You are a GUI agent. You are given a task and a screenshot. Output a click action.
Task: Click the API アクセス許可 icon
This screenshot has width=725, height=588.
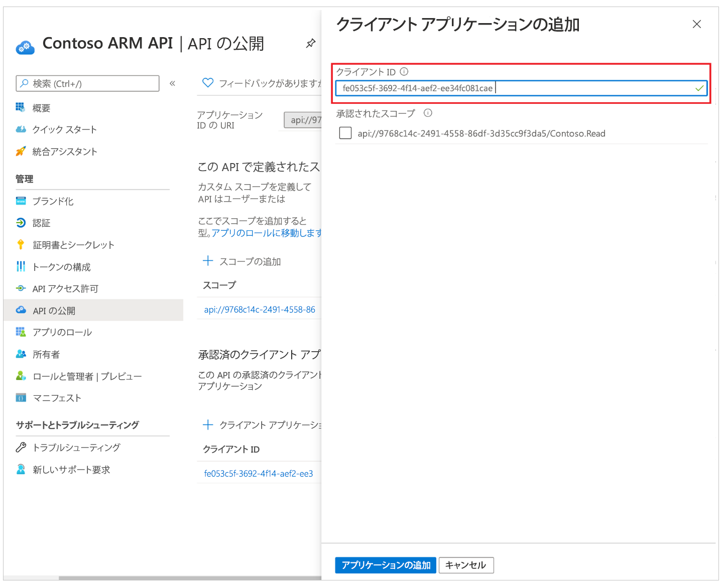[x=21, y=288]
